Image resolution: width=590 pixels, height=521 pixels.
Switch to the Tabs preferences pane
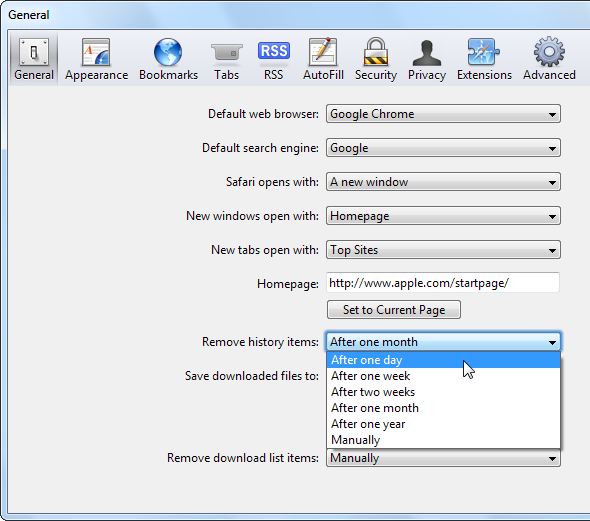[227, 59]
